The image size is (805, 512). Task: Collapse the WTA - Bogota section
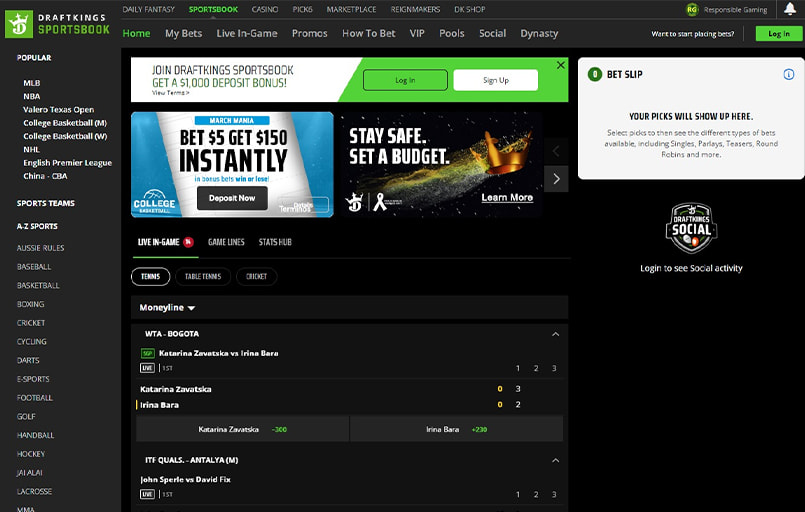555,334
